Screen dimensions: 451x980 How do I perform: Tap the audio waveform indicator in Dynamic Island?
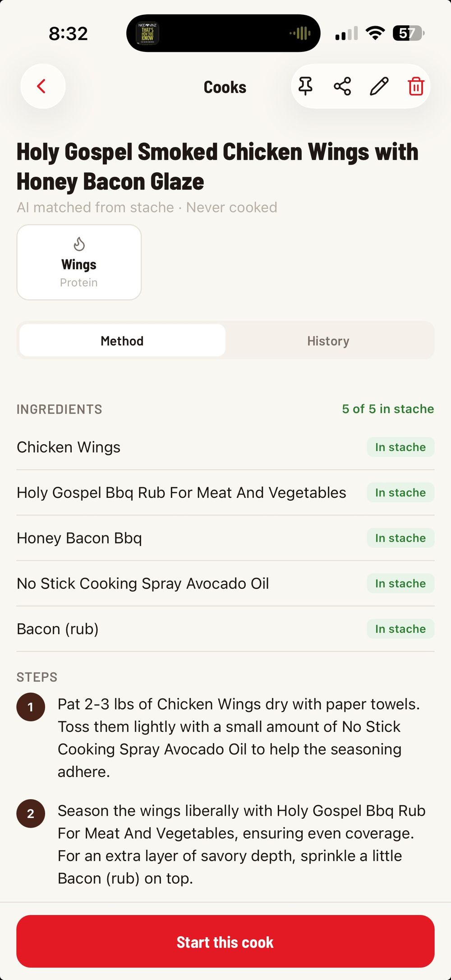(300, 33)
